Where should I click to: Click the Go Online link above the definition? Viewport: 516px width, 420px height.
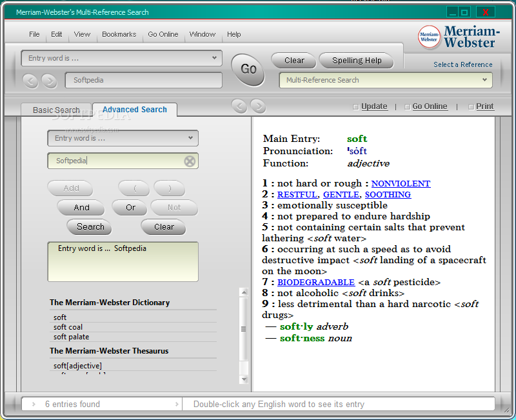pos(430,106)
